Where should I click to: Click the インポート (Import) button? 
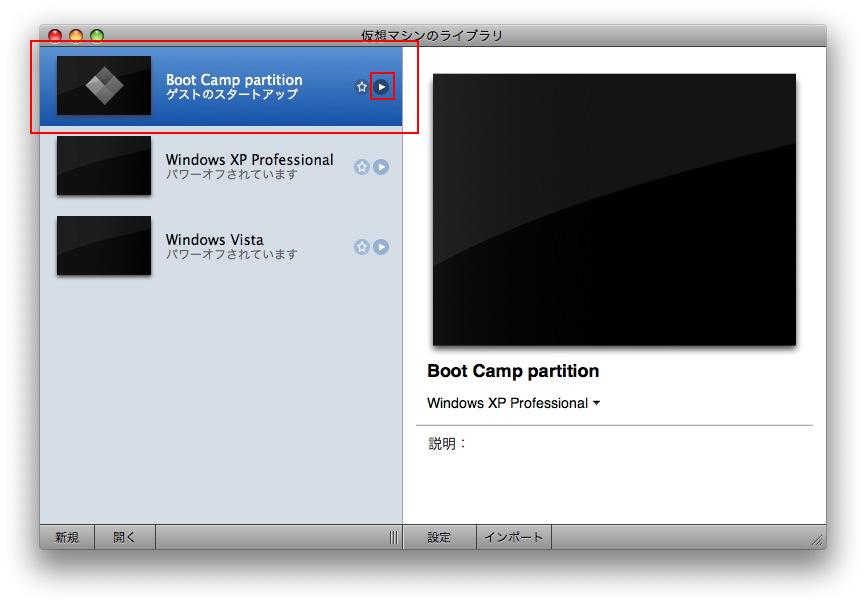514,537
